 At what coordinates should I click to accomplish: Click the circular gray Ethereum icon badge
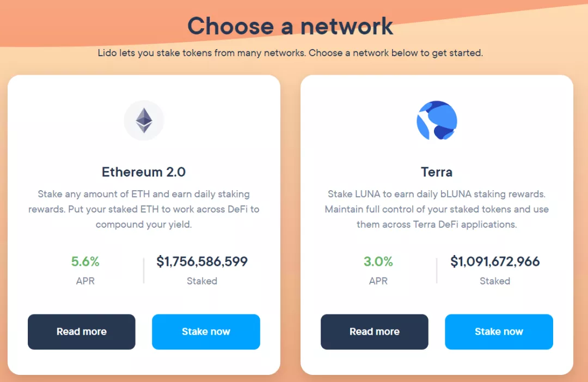(144, 120)
